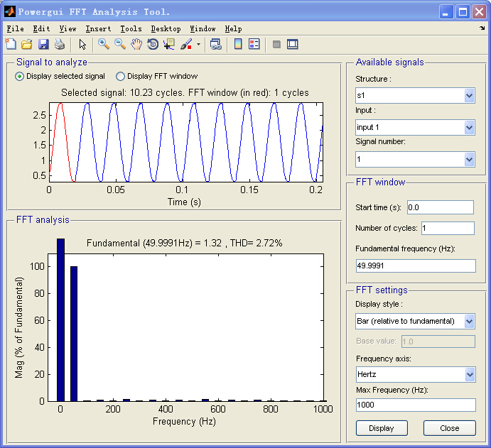Click the New Figure icon
This screenshot has height=448, width=491.
pyautogui.click(x=11, y=45)
